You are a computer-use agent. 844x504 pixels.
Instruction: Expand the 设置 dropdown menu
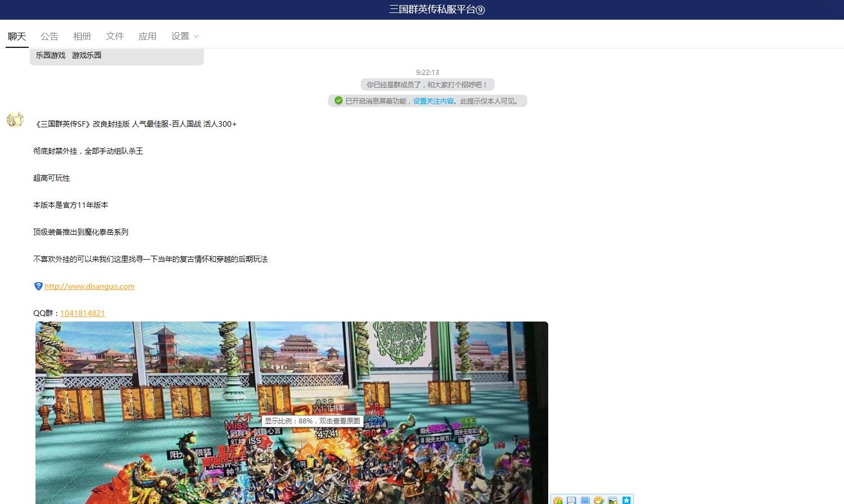(x=185, y=36)
